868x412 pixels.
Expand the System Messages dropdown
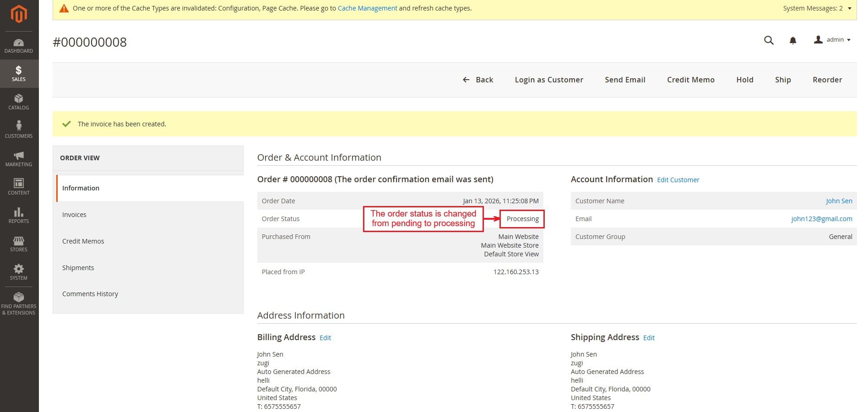(x=817, y=8)
